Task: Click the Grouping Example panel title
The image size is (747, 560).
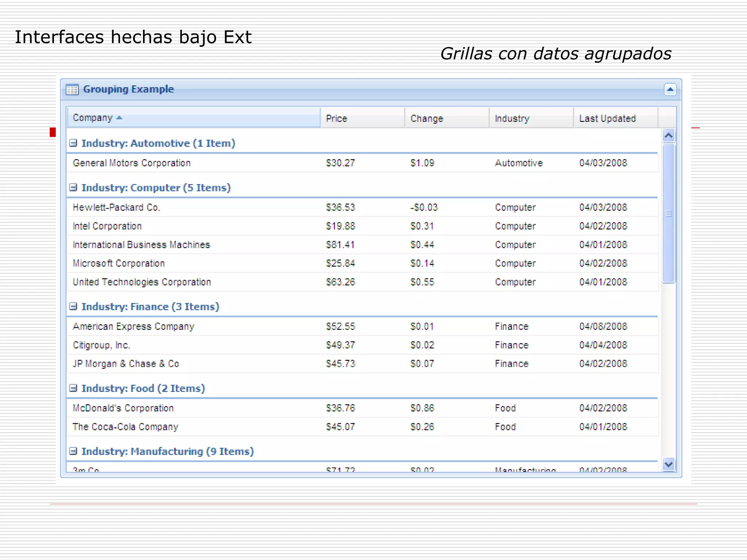Action: [x=128, y=89]
